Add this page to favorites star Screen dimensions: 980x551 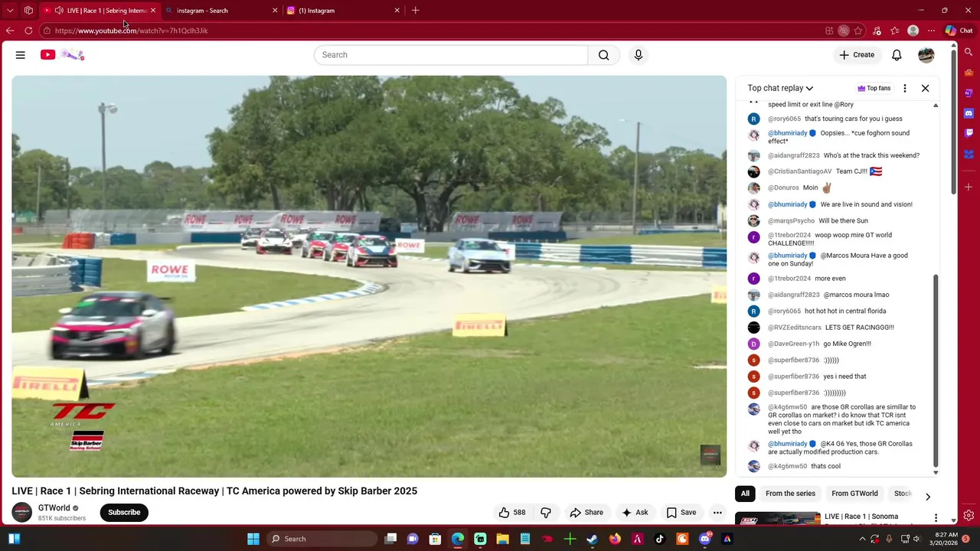coord(858,31)
